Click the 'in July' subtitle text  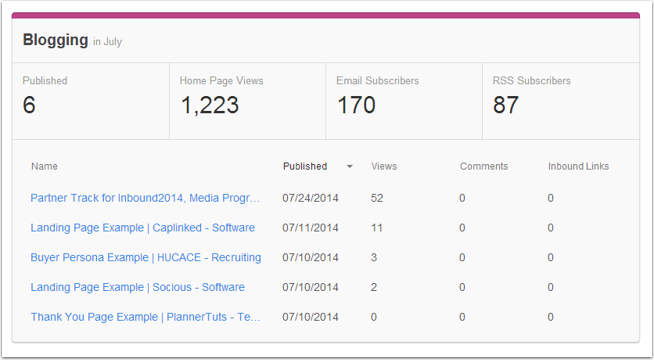(107, 42)
